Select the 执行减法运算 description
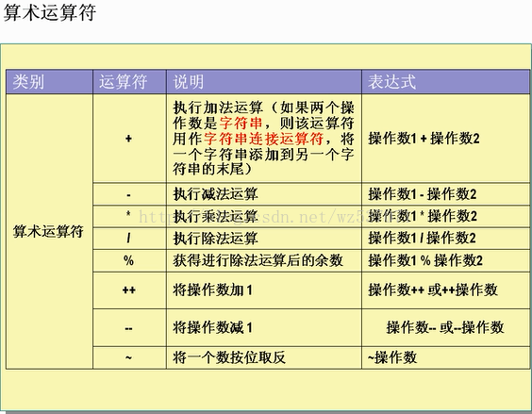This screenshot has width=532, height=414. [x=215, y=194]
